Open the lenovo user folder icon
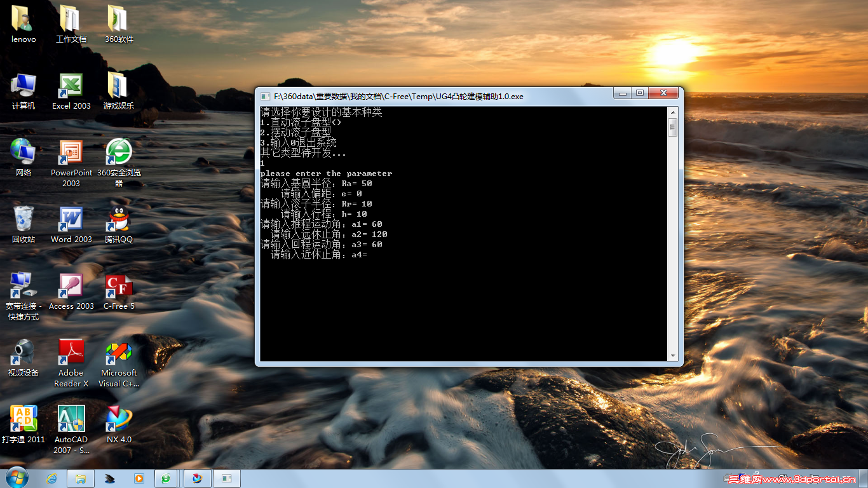 (x=24, y=18)
